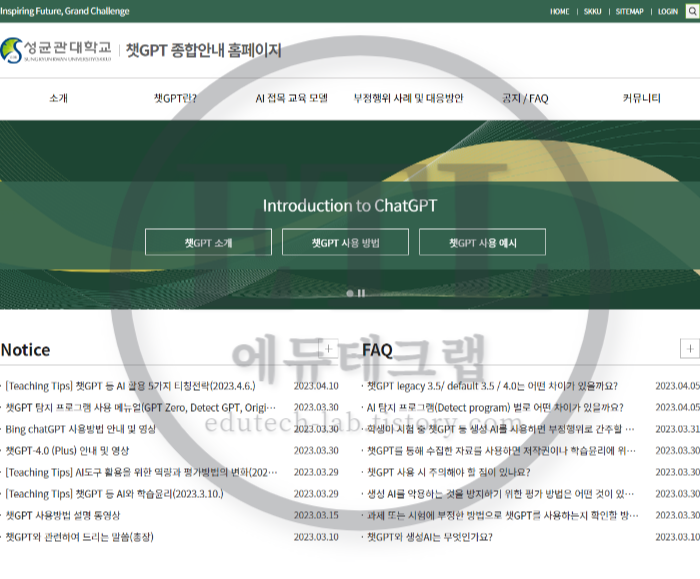Viewport: 700px width, 579px height.
Task: Expand FAQ list with plus icon
Action: (690, 349)
